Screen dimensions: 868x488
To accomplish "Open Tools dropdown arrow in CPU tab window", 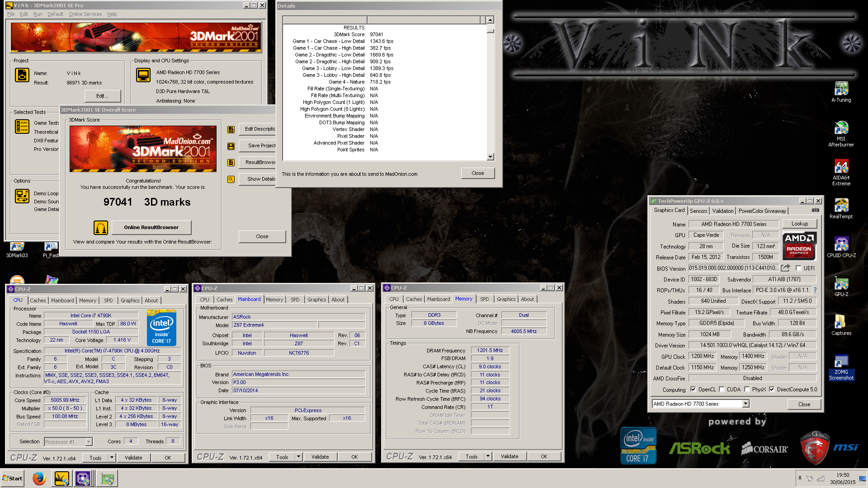I will 112,457.
